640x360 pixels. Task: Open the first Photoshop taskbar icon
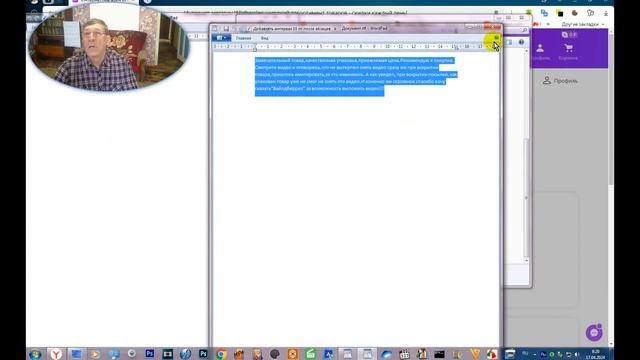[150, 353]
